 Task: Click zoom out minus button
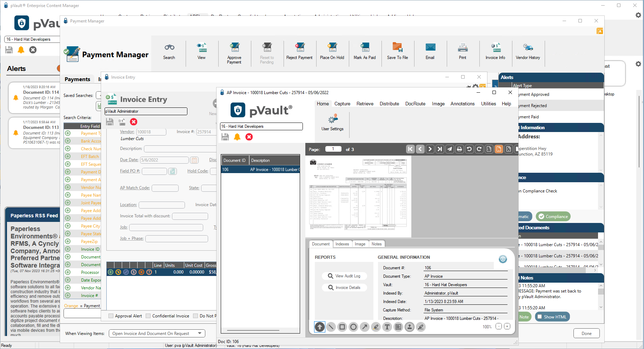click(x=498, y=327)
